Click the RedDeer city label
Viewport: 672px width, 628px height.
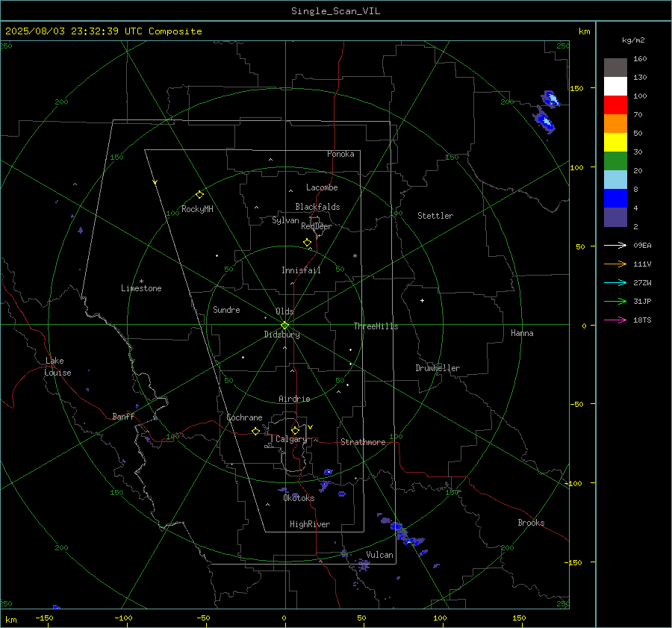click(317, 226)
